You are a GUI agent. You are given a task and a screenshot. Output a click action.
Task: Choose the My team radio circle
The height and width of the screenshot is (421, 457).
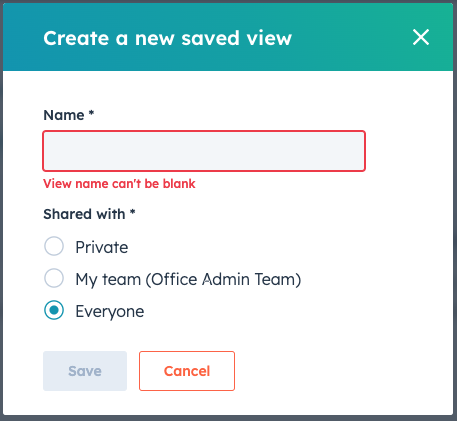54,278
